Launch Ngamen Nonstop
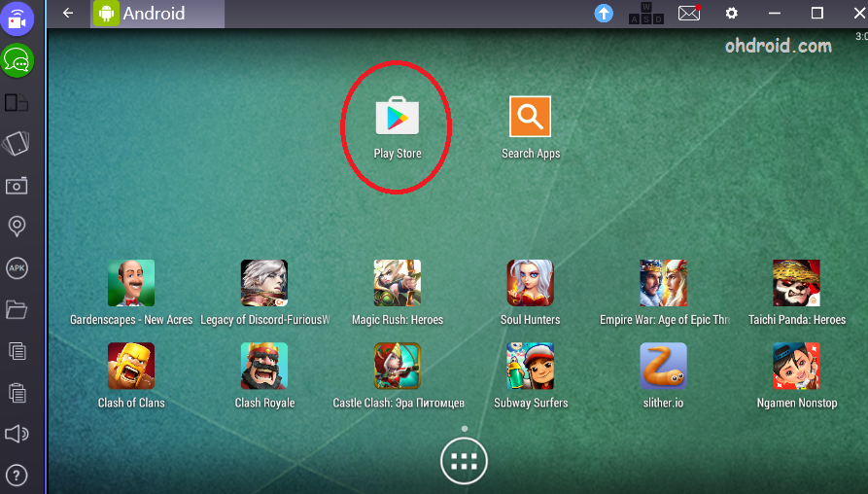The width and height of the screenshot is (868, 494). click(797, 366)
